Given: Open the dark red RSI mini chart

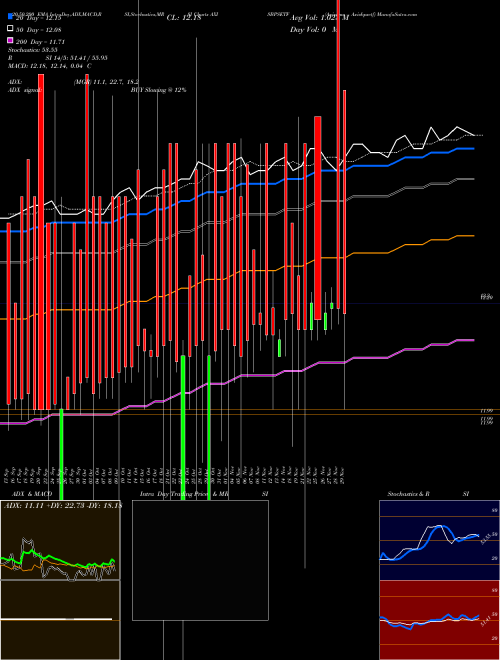Looking at the screenshot, I should click(439, 620).
